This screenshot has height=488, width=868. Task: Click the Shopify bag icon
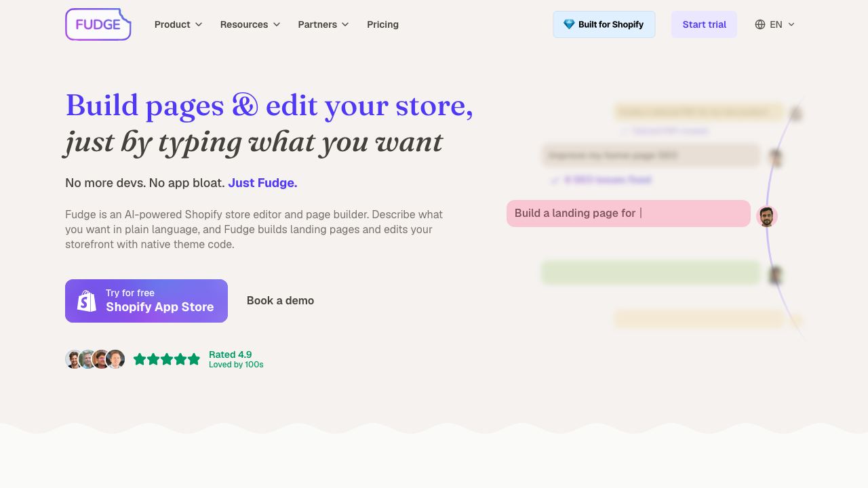tap(87, 301)
